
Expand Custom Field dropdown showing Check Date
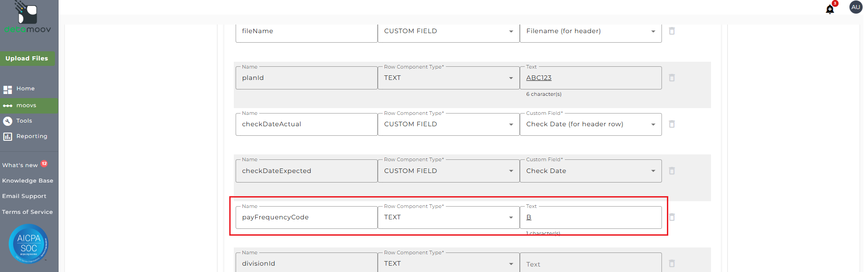coord(590,171)
